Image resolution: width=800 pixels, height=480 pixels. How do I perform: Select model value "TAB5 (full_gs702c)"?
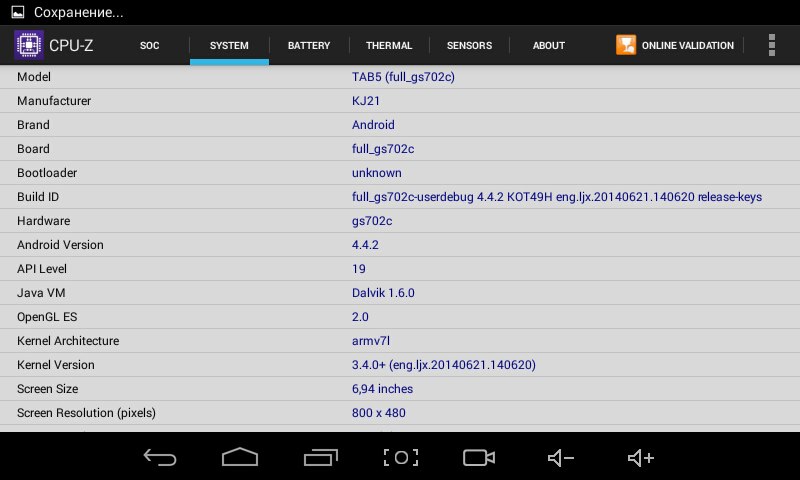tap(403, 77)
